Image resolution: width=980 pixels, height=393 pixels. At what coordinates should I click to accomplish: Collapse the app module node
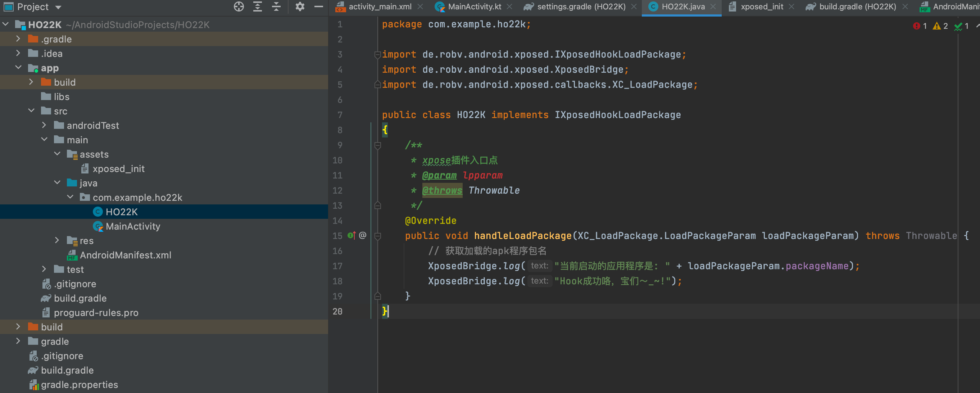pos(18,67)
